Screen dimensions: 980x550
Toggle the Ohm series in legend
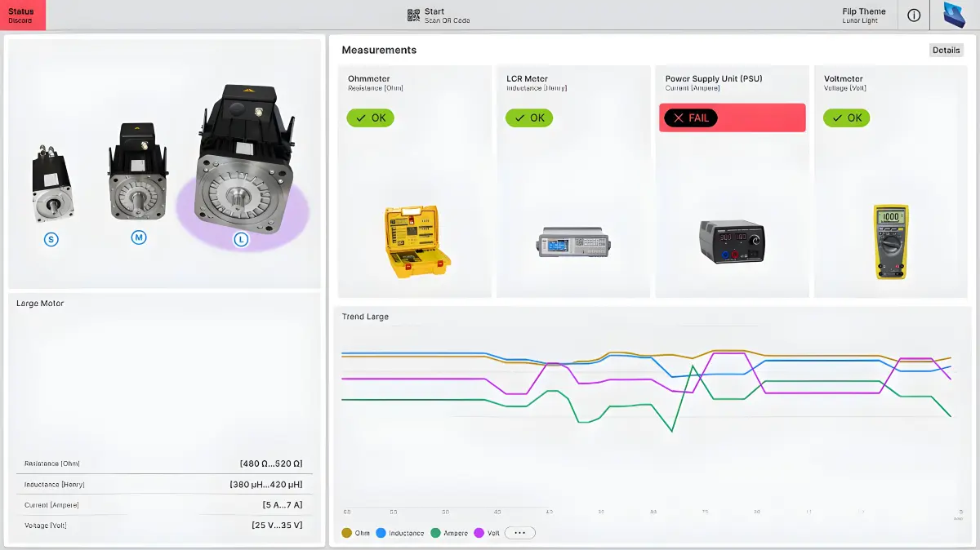[x=355, y=533]
